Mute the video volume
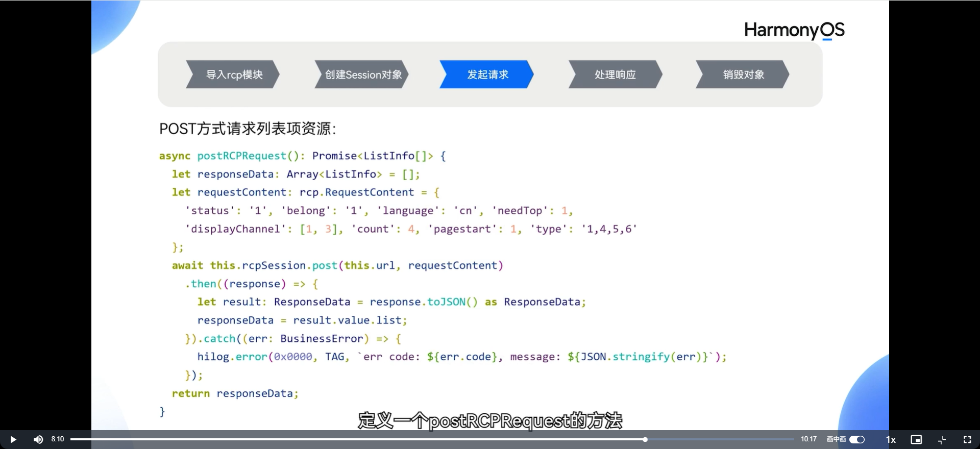 [38, 439]
